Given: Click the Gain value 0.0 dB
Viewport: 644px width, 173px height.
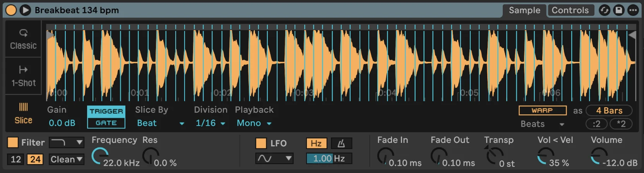Looking at the screenshot, I should (62, 123).
